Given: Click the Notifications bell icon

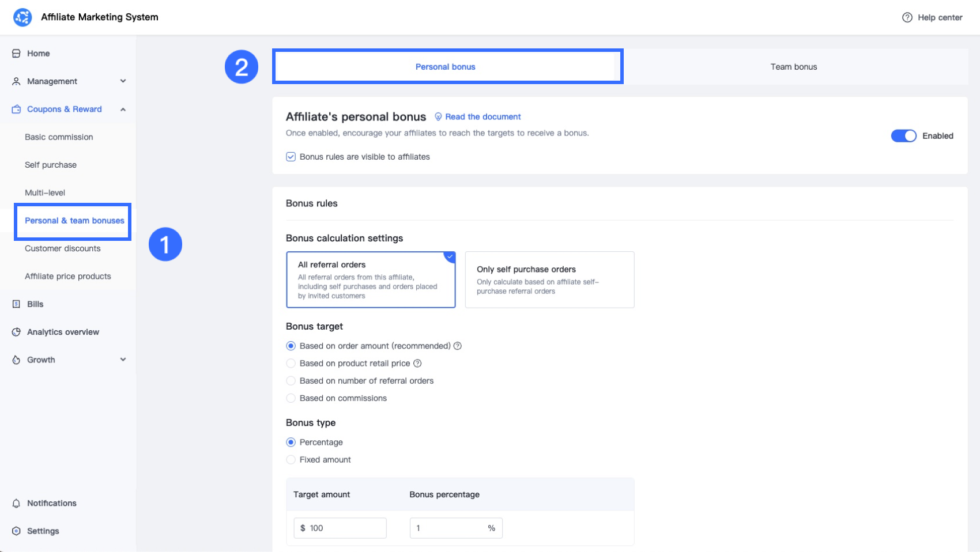Looking at the screenshot, I should [16, 503].
